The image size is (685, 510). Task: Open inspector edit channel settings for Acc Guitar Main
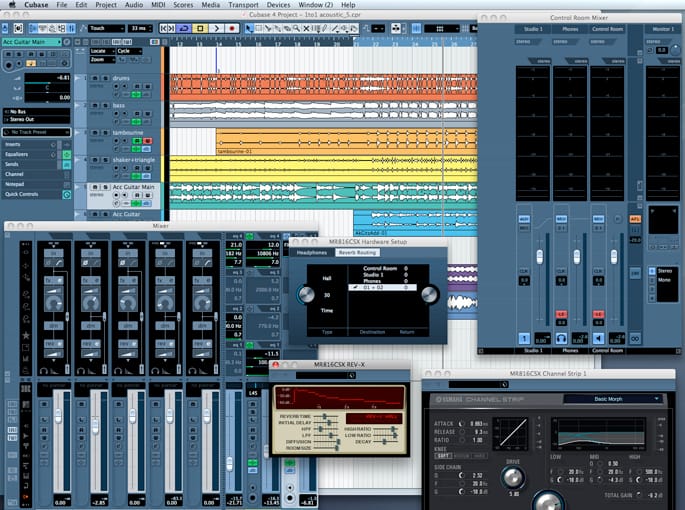click(x=66, y=42)
